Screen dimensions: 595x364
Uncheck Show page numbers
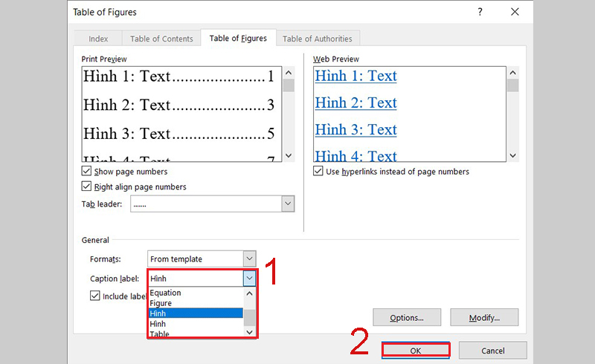click(x=86, y=171)
